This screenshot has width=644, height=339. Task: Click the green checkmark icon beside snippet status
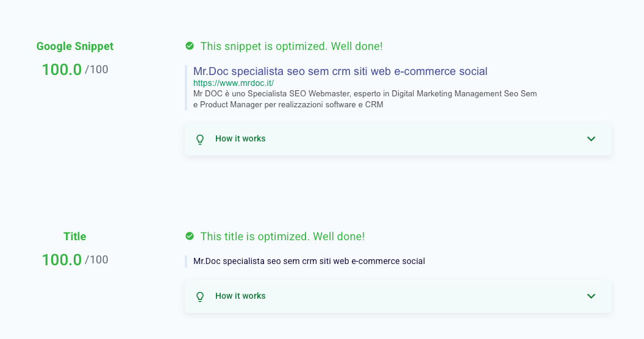189,46
